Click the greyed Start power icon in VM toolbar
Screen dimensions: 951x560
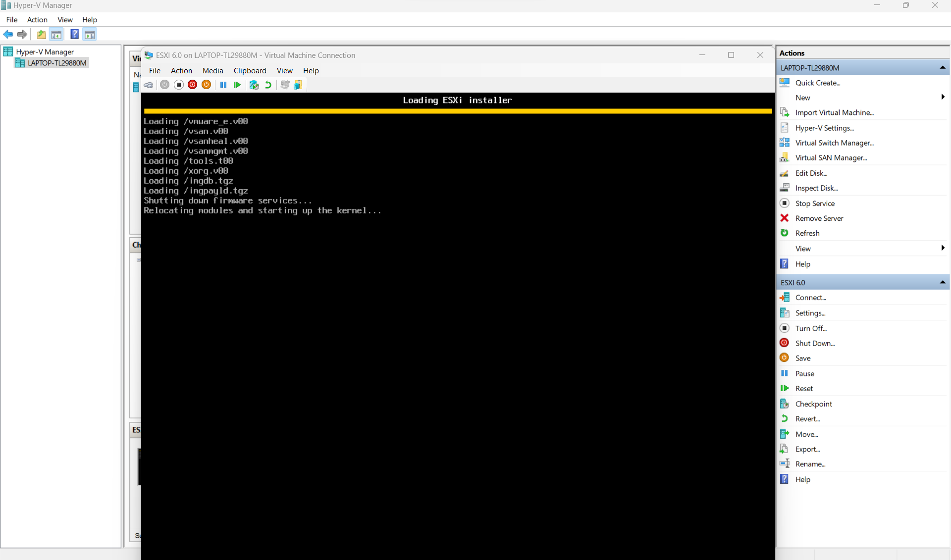(x=165, y=85)
